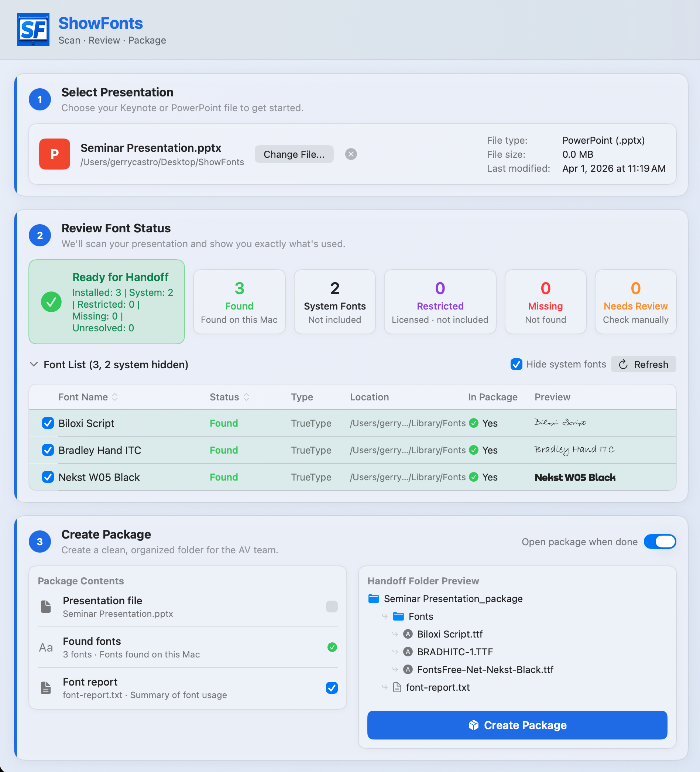Click the Aa Found fonts icon
The width and height of the screenshot is (700, 772).
tap(46, 648)
